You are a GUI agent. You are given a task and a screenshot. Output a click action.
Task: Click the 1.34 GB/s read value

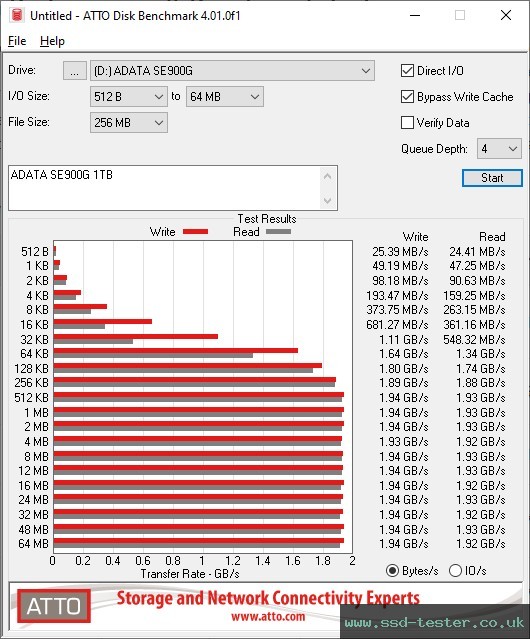[481, 354]
